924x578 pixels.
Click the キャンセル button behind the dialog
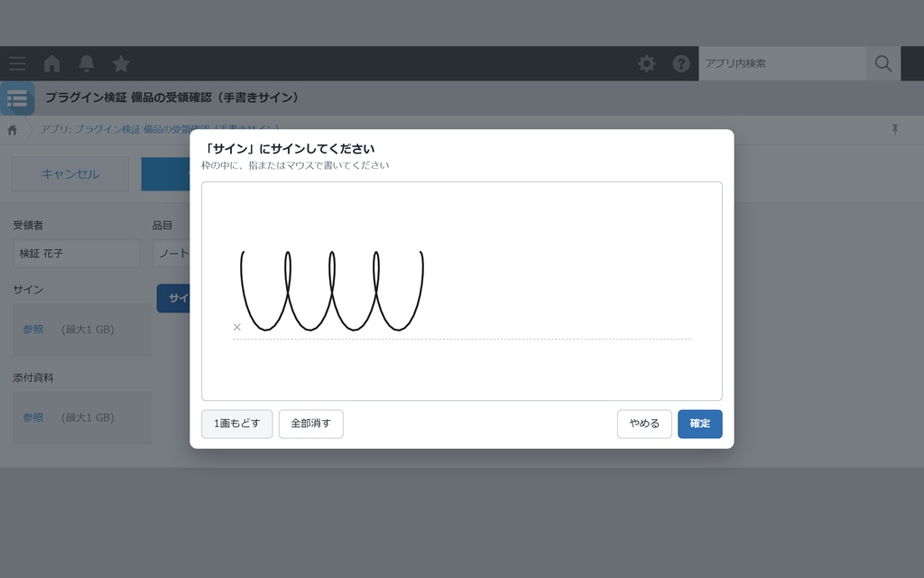point(70,174)
